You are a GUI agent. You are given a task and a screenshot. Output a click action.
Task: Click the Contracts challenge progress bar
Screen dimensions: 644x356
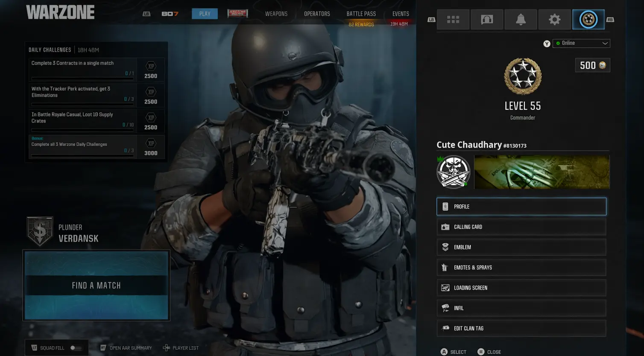coord(82,79)
